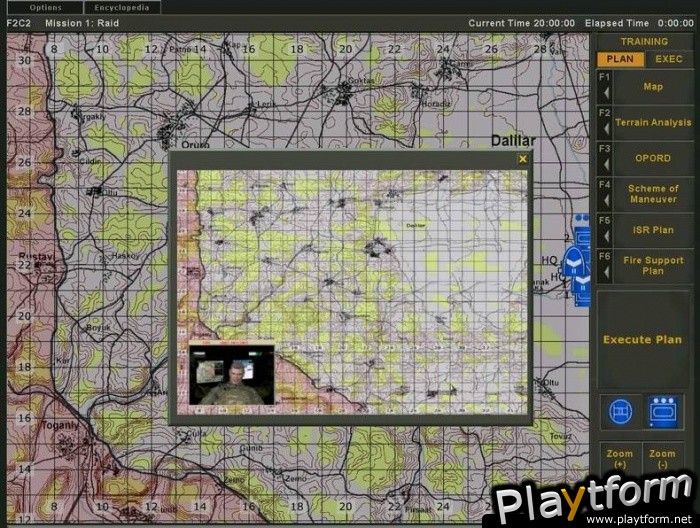Expand the F2 Terrain Analysis arrow
700x528 pixels.
pos(607,128)
